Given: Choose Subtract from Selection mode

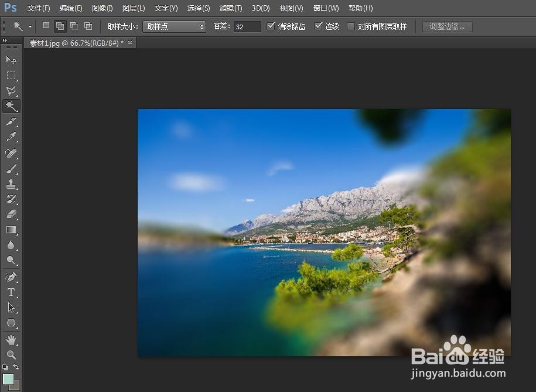Looking at the screenshot, I should (74, 26).
